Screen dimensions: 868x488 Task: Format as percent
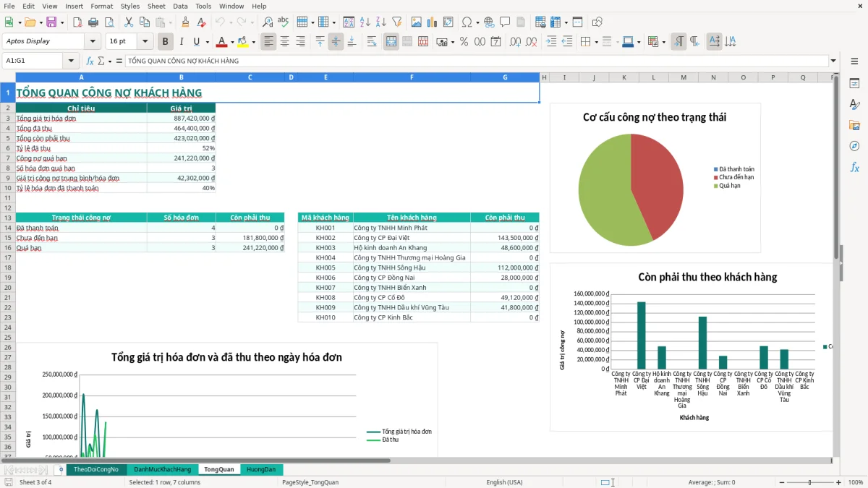tap(464, 42)
